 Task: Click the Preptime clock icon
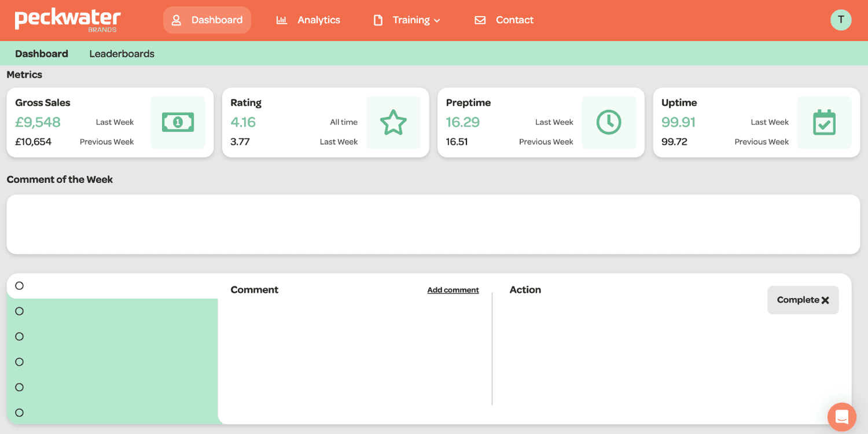(609, 122)
